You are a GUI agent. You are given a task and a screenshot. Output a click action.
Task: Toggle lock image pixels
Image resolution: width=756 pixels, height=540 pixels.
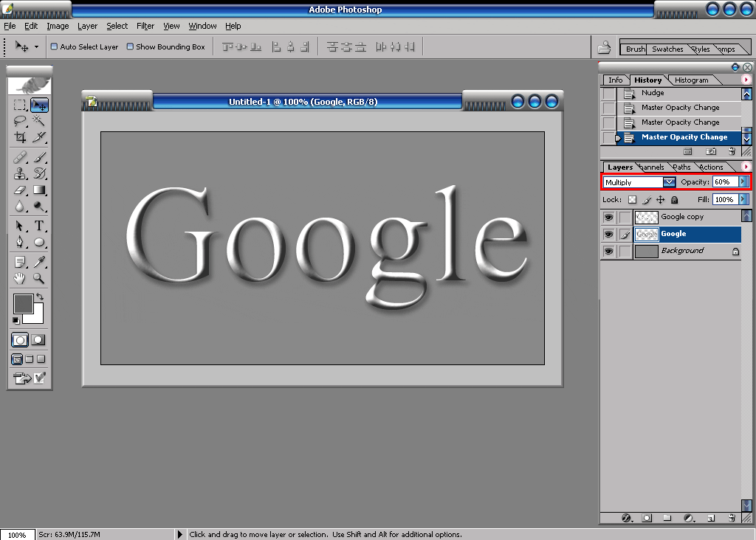tap(647, 199)
